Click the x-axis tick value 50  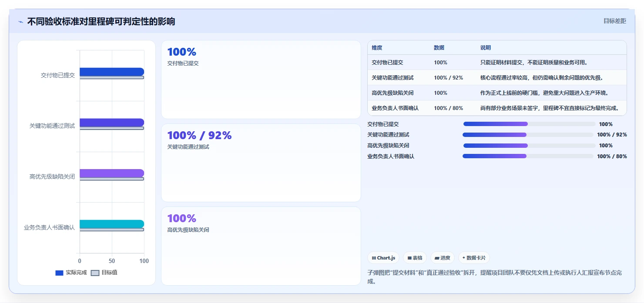click(112, 261)
